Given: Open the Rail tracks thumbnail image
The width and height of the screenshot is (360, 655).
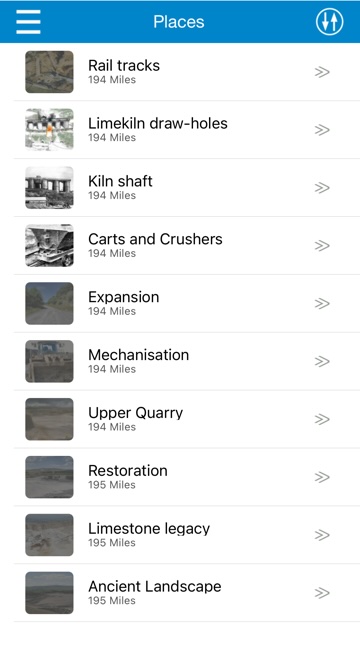Looking at the screenshot, I should pyautogui.click(x=49, y=72).
